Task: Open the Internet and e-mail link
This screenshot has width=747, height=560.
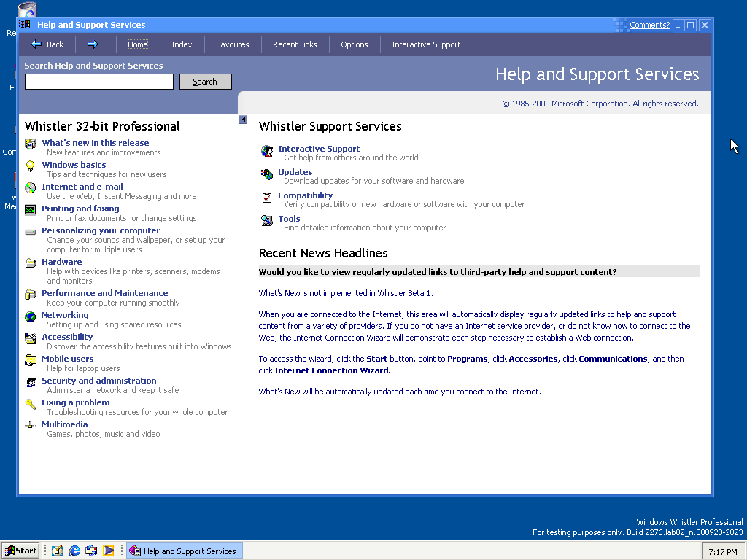Action: pos(82,187)
